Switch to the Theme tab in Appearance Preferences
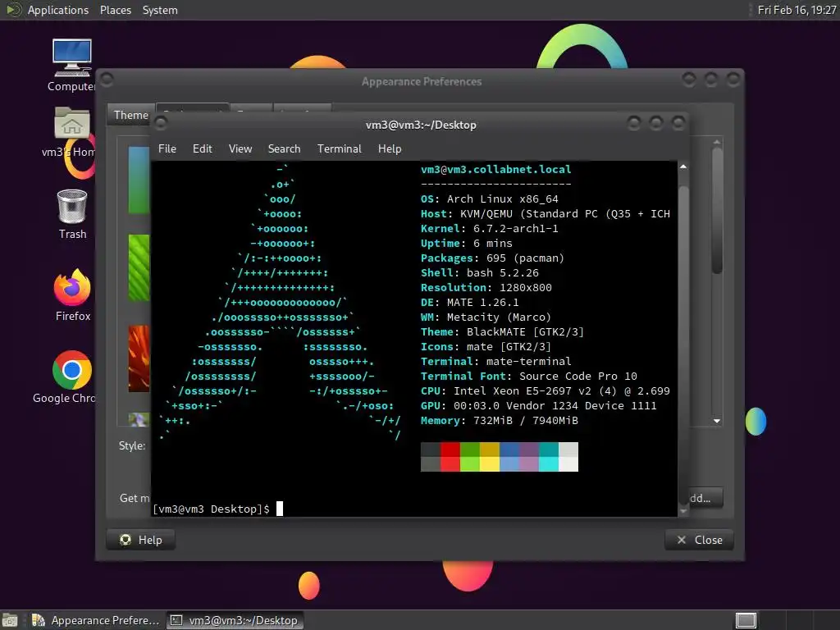840x630 pixels. 130,115
